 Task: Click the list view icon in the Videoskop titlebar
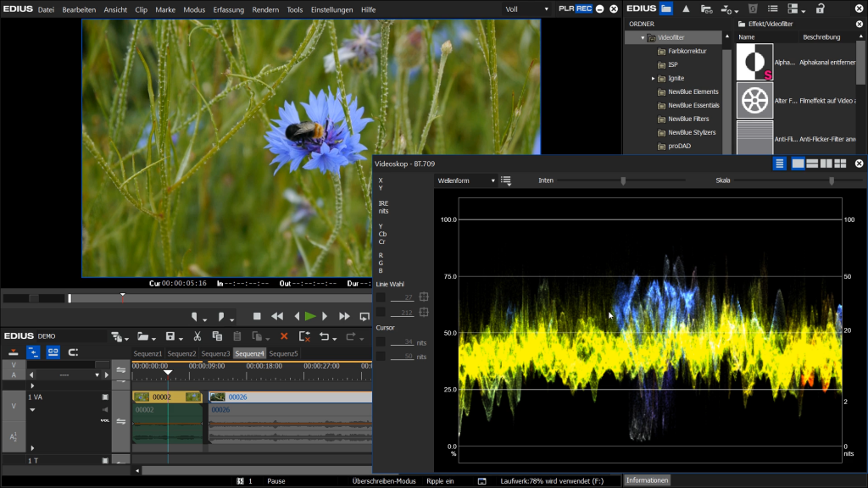(781, 163)
